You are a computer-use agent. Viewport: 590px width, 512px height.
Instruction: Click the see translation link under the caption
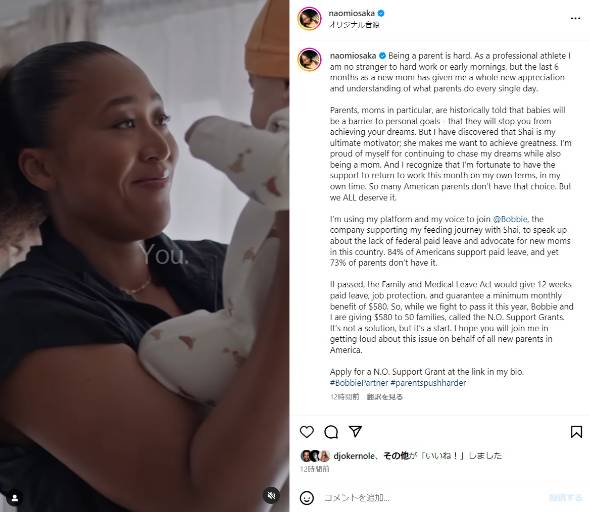tap(385, 397)
